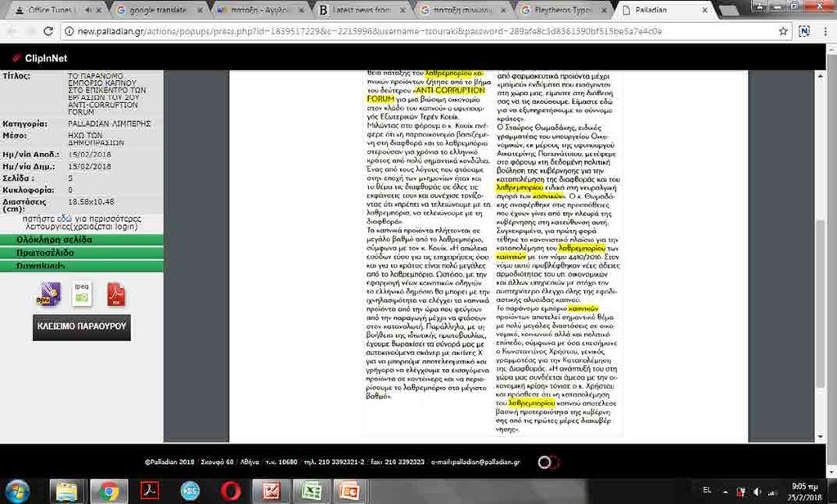
Task: Open PowerPoint from the taskbar
Action: click(x=349, y=491)
